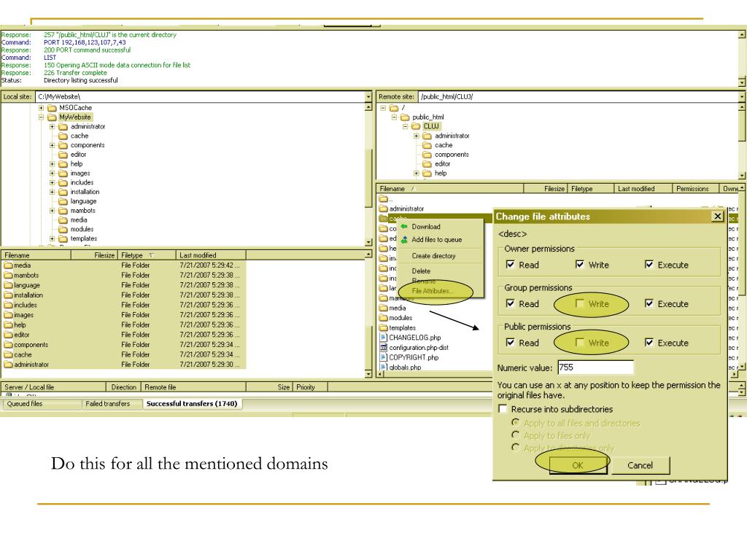Open the Local site path dropdown
747x560 pixels.
(x=368, y=97)
